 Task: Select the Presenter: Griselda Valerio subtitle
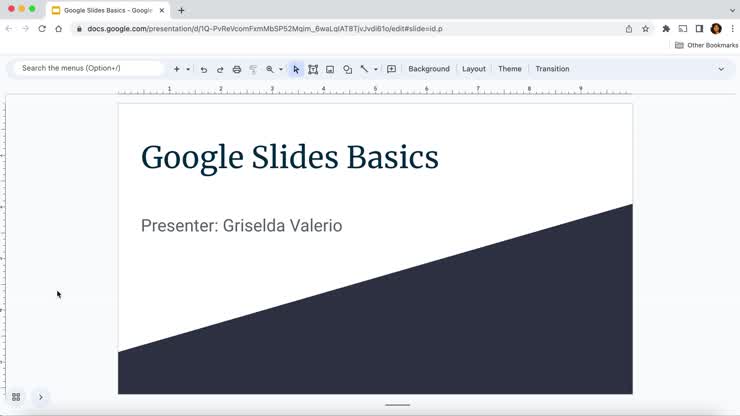click(242, 226)
